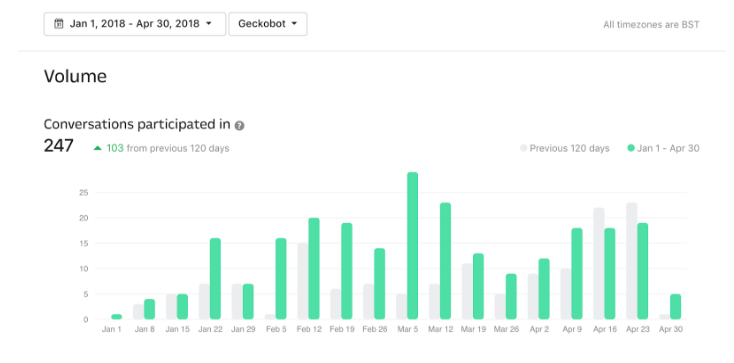734x363 pixels.
Task: Toggle the Jan 1 - Apr 30 legend swatch
Action: coord(631,148)
